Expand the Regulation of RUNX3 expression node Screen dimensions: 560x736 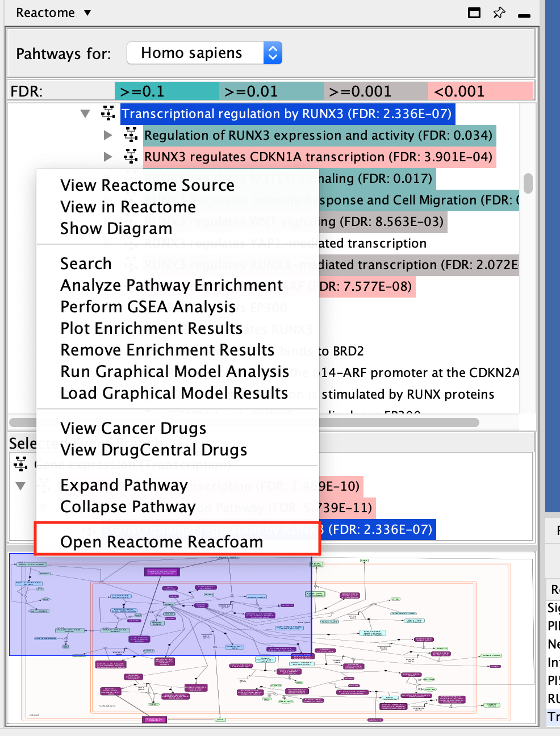(x=108, y=135)
